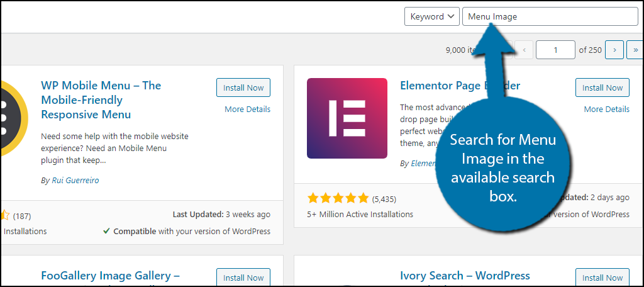
Task: Jump to the last results page
Action: point(636,50)
